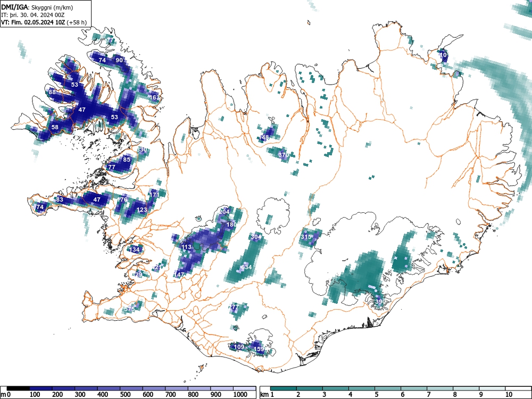Click the "90" visibility value in the Westfjords
Screen dimensions: 532x399
[x=119, y=60]
